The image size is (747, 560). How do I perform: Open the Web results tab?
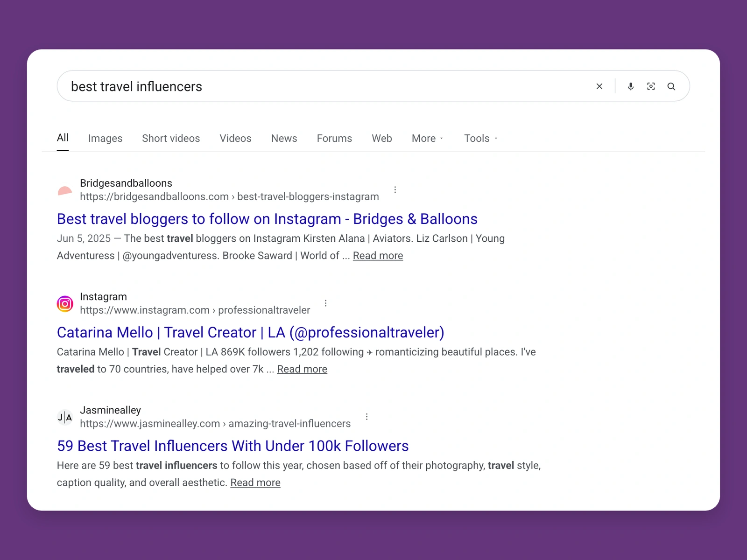pyautogui.click(x=382, y=138)
